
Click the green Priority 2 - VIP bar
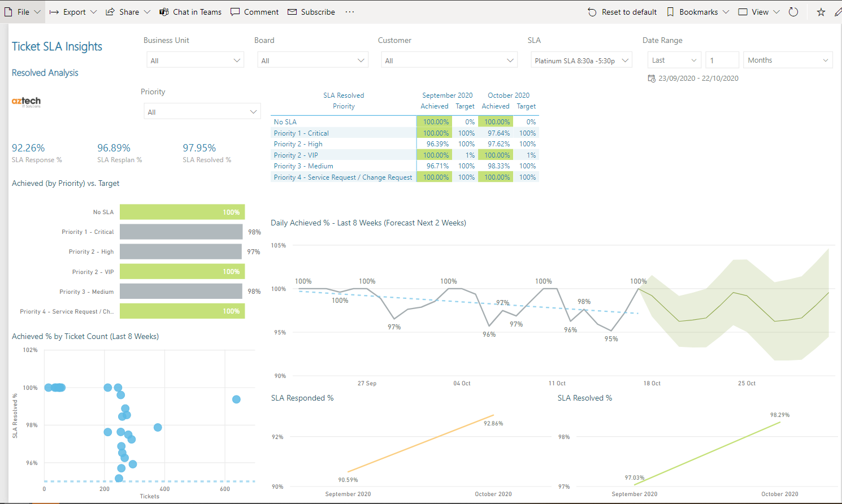click(x=182, y=271)
